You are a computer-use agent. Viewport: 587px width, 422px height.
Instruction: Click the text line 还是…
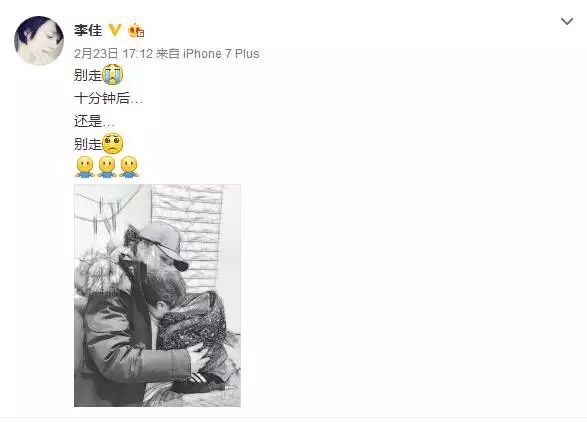[x=94, y=121]
